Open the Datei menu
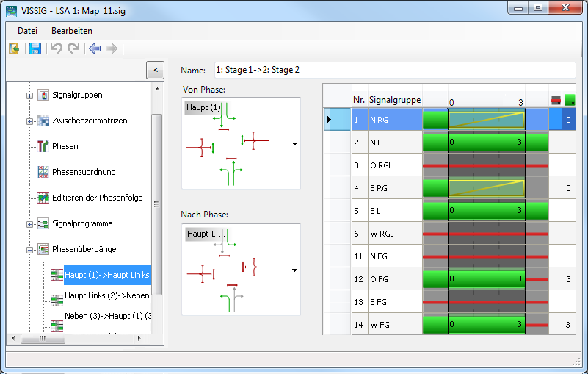Viewport: 588px width, 374px height. click(28, 31)
